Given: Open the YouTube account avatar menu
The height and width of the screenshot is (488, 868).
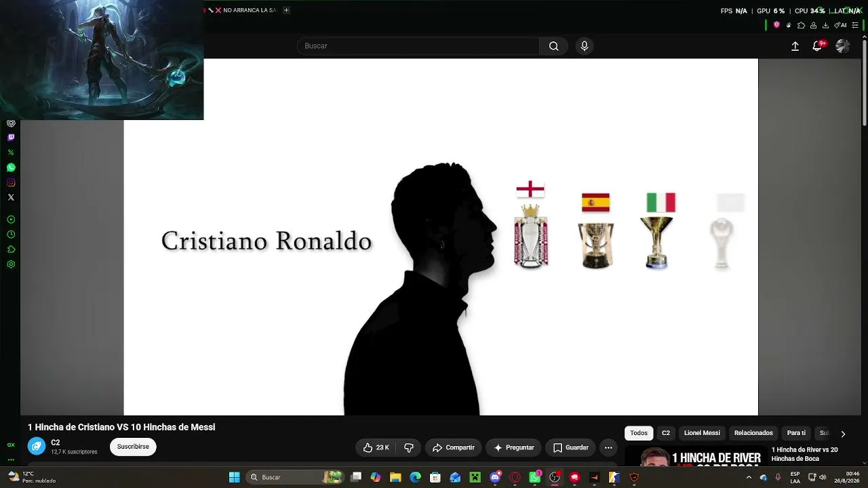Looking at the screenshot, I should coord(843,46).
